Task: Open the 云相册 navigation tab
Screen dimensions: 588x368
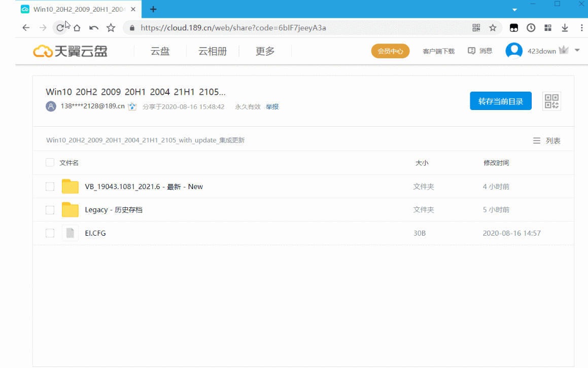Action: (213, 51)
